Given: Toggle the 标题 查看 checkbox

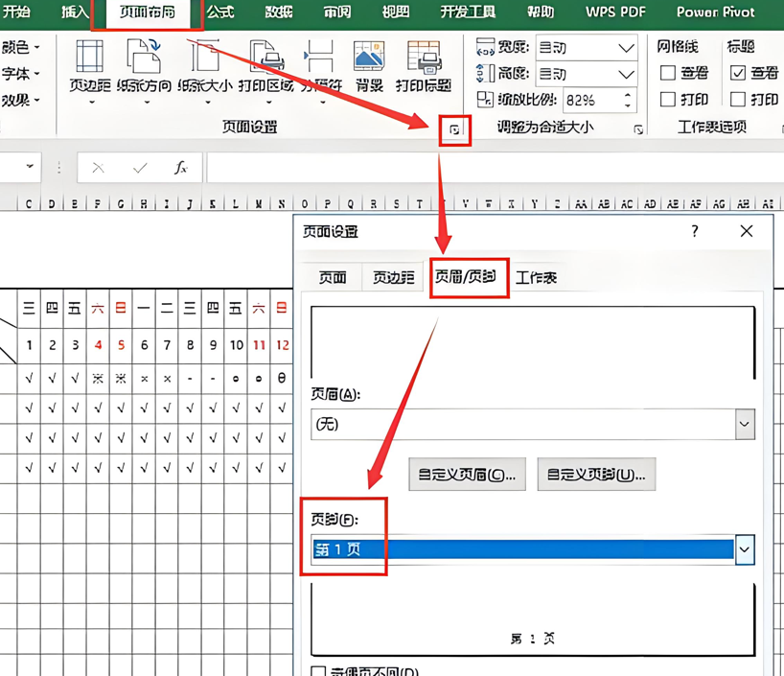Looking at the screenshot, I should (738, 73).
